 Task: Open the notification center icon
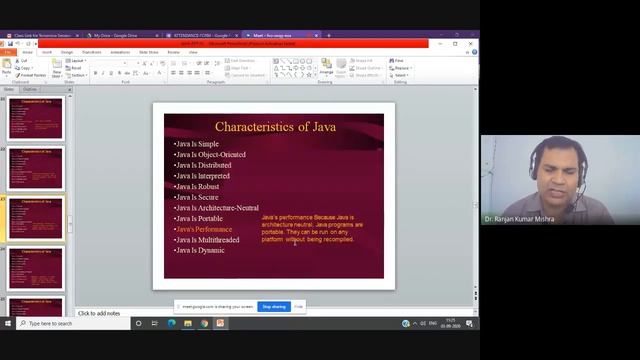tap(469, 323)
